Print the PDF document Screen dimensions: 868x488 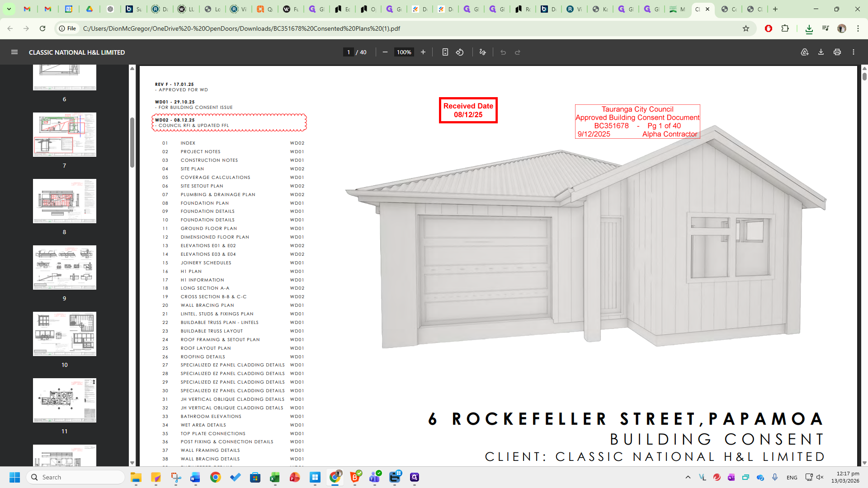pyautogui.click(x=837, y=52)
